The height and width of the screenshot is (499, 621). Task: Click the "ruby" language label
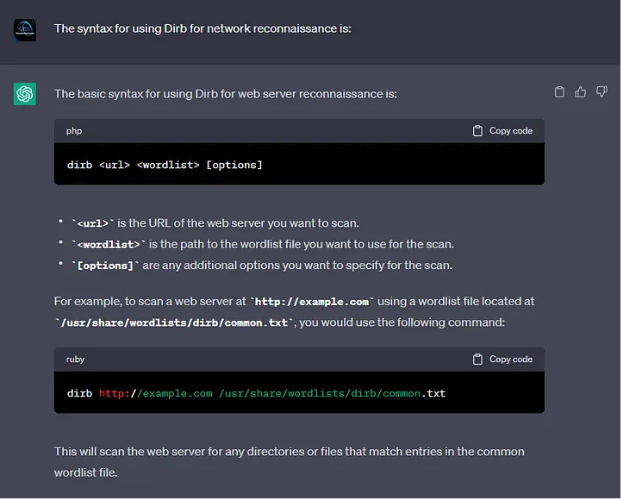point(76,359)
